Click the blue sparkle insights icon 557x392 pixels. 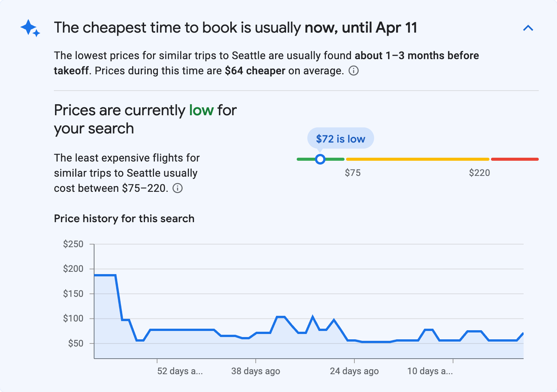click(30, 28)
